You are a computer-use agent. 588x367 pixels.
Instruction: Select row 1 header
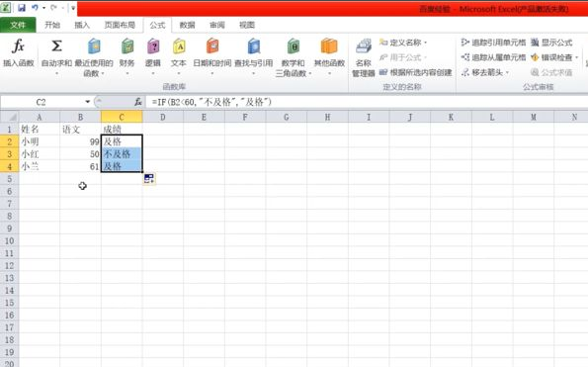click(x=9, y=130)
